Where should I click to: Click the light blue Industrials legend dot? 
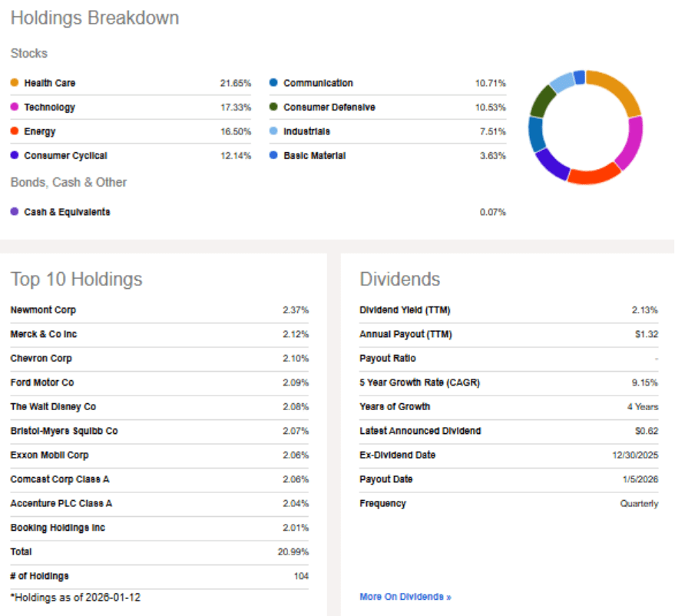click(x=273, y=131)
